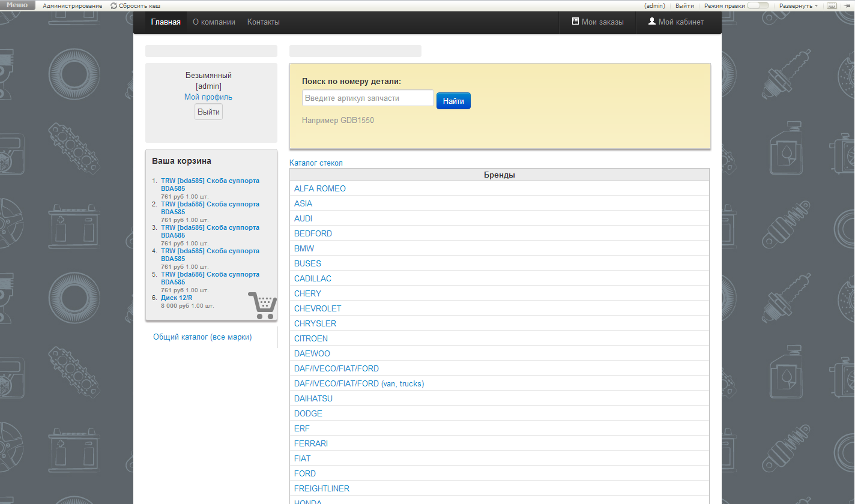Open the Мой профиль link
This screenshot has height=504, width=855.
[x=208, y=97]
